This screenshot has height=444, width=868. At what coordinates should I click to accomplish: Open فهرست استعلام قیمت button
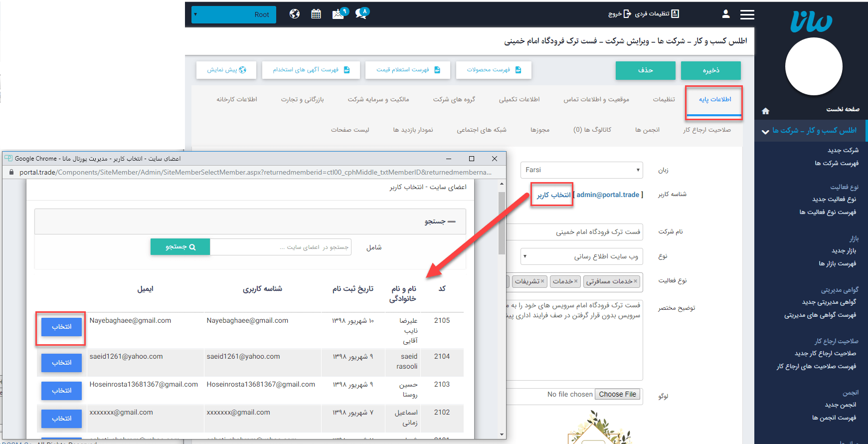point(408,70)
